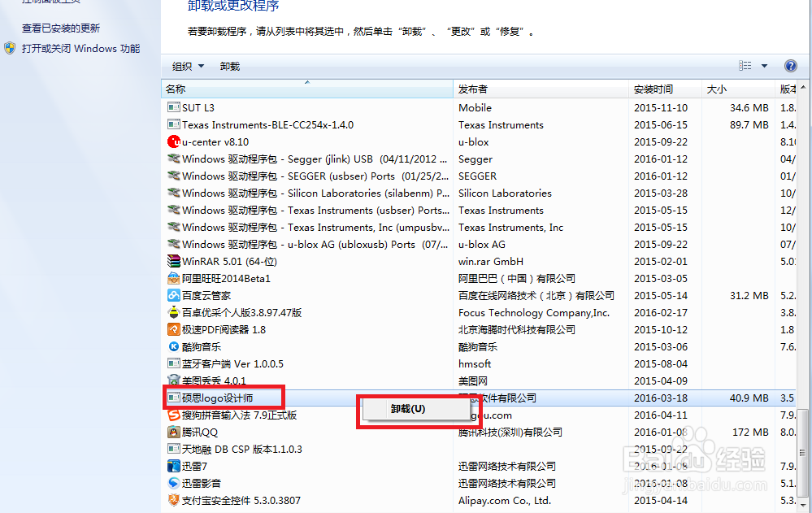Click the scrollbar down arrow
The height and width of the screenshot is (513, 812).
(803, 504)
